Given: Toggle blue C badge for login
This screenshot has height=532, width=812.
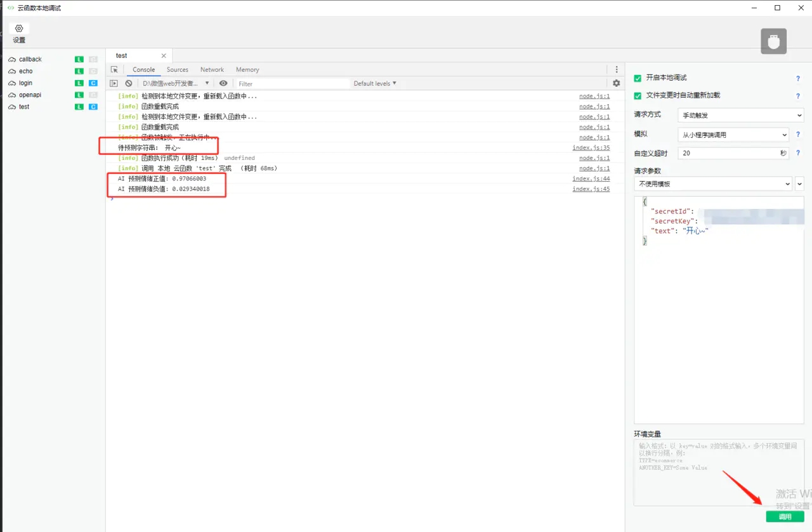Looking at the screenshot, I should pos(93,83).
